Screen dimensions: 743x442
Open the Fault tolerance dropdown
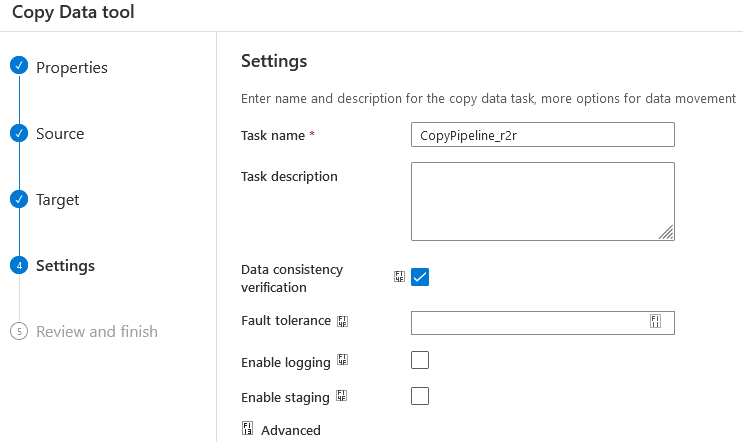coord(543,323)
